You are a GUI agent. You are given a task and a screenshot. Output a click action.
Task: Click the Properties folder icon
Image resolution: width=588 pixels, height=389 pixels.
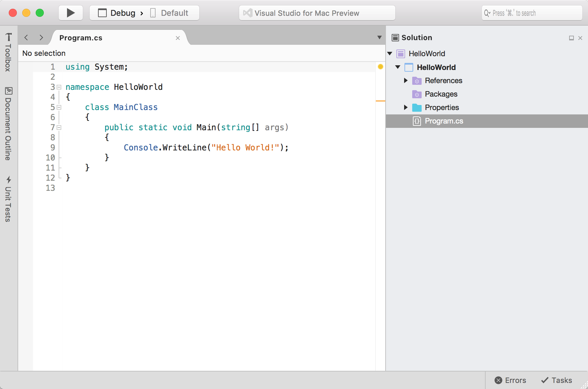pos(417,108)
